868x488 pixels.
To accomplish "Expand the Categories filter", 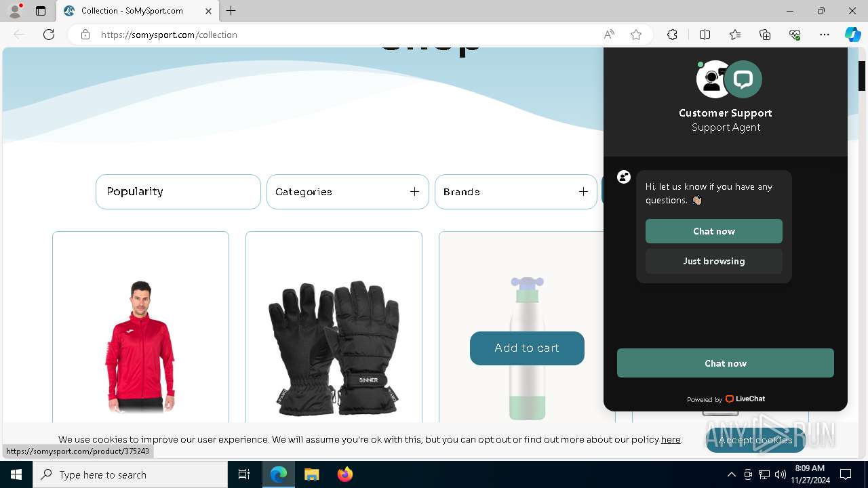I will (x=348, y=192).
